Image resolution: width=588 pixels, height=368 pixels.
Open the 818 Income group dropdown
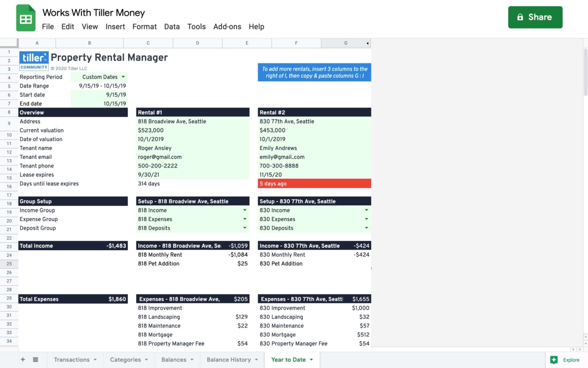coord(245,210)
